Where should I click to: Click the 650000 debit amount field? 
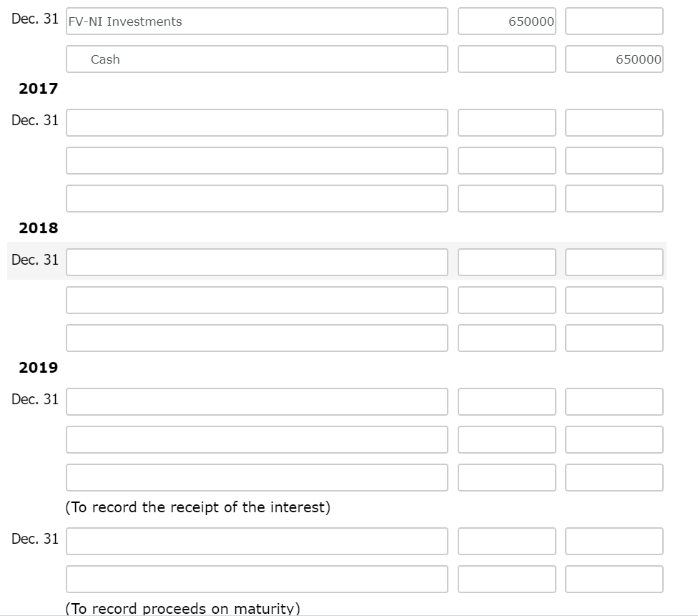[507, 21]
